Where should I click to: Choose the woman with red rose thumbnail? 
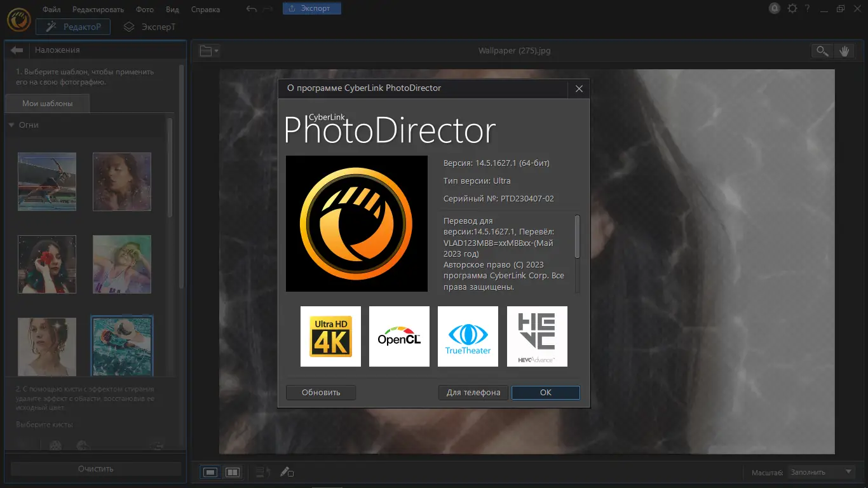pos(47,264)
